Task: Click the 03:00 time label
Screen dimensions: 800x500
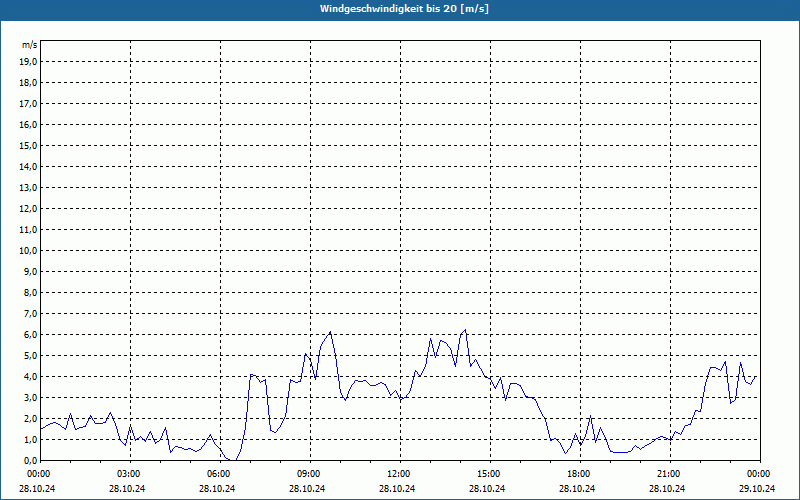Action: (131, 474)
